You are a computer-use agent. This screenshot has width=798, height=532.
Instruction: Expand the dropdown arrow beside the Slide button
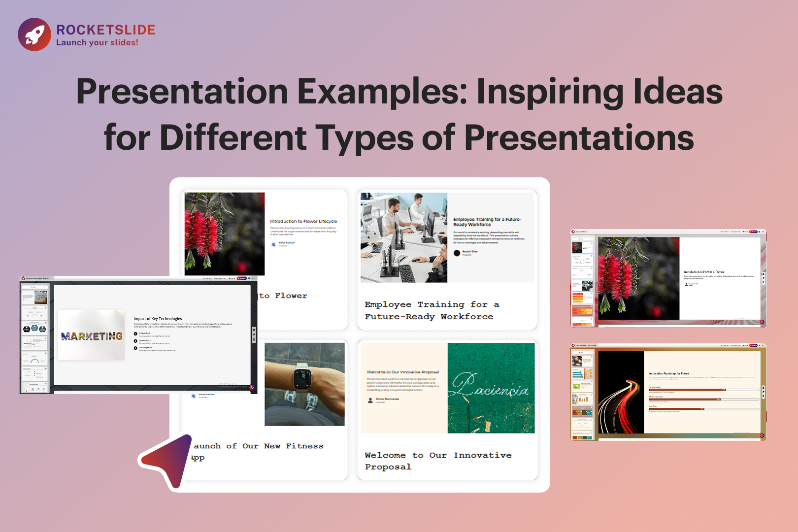tap(46, 287)
